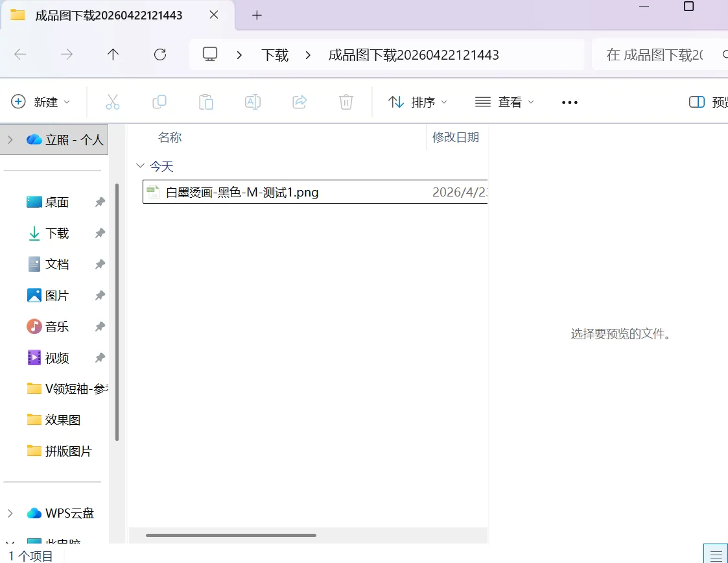Go back with the left arrow button
The image size is (728, 563).
(x=20, y=54)
